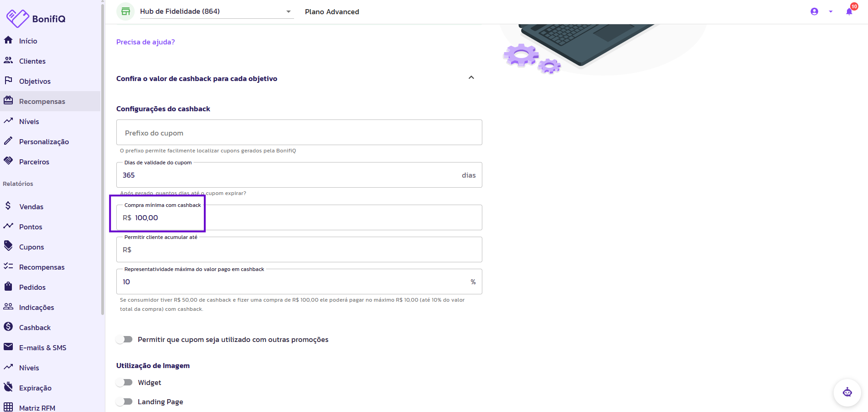This screenshot has width=868, height=412.
Task: Click the Parceiros handshake icon
Action: point(8,161)
